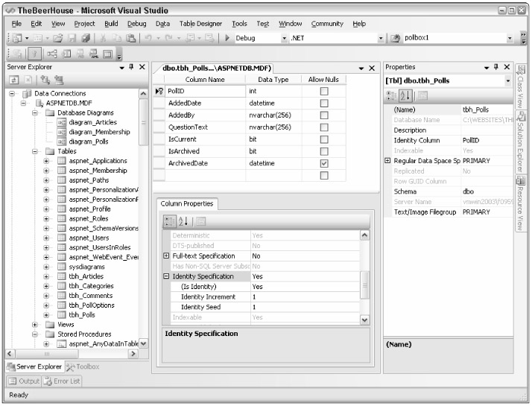
Task: Select the tbh_Polls table in tree
Action: (81, 314)
